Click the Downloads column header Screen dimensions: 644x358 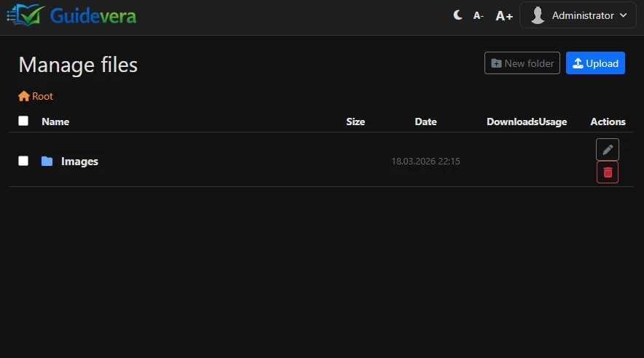pyautogui.click(x=512, y=122)
